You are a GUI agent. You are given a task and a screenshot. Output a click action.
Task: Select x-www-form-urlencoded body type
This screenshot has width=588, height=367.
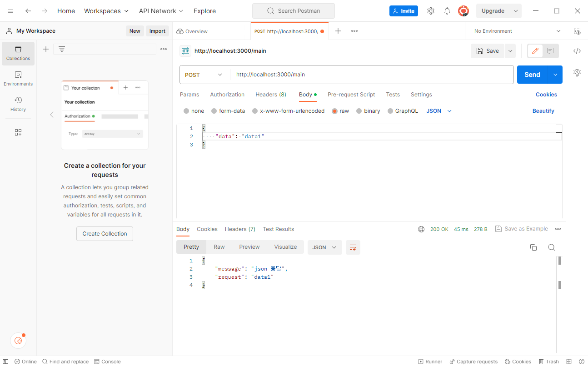[x=288, y=111]
